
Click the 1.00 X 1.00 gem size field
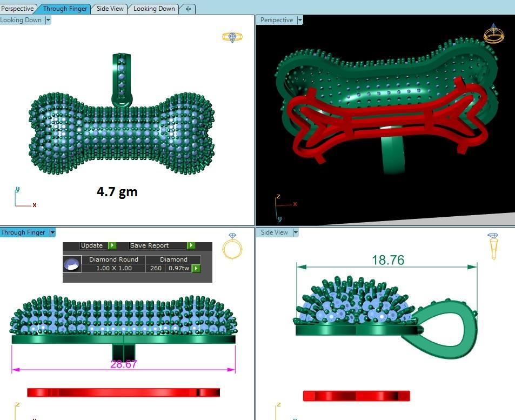pyautogui.click(x=113, y=268)
